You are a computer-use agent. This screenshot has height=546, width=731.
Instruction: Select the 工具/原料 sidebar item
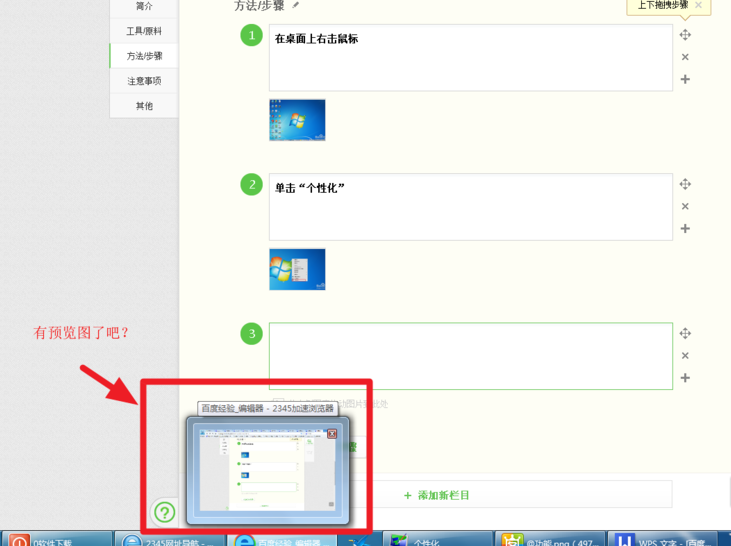coord(144,31)
